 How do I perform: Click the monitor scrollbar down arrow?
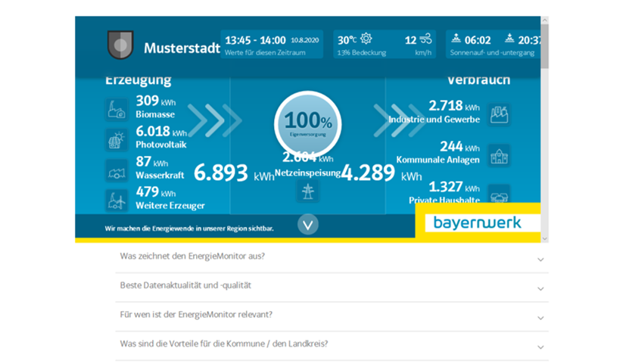click(544, 238)
